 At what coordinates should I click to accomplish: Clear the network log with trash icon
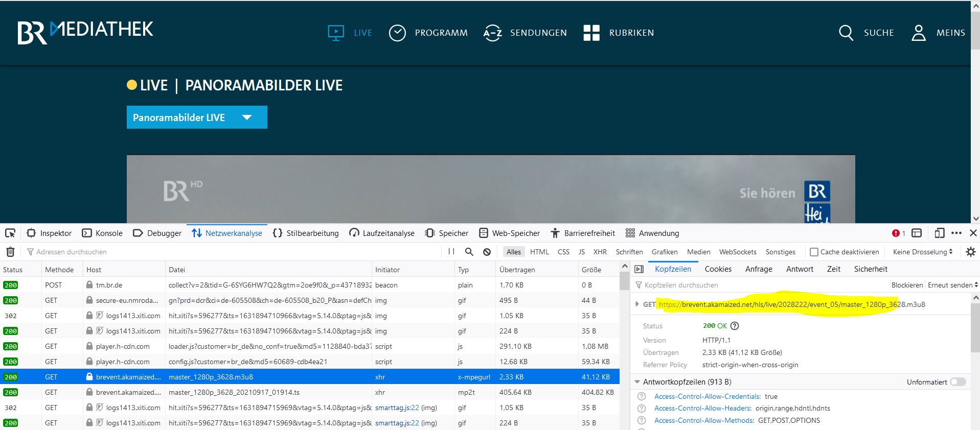point(10,252)
